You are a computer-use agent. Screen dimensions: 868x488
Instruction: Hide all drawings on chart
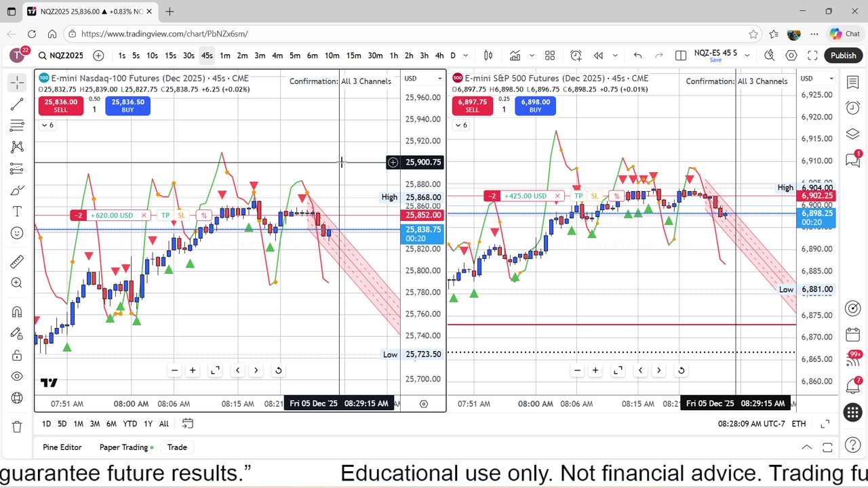click(x=18, y=377)
